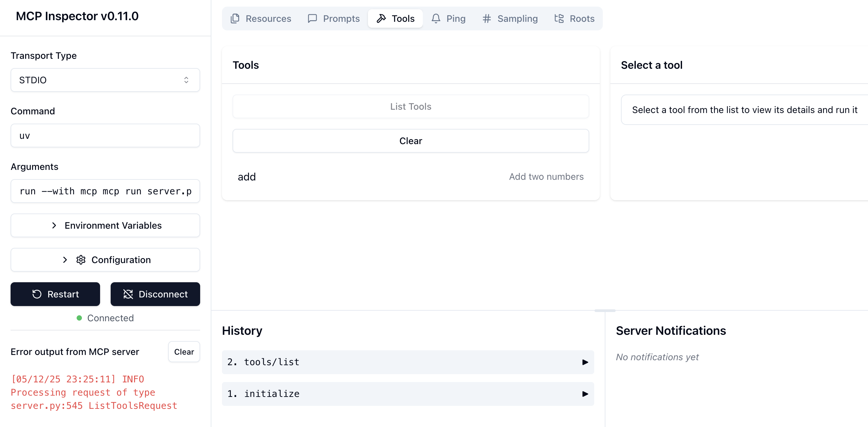The image size is (868, 427).
Task: Click the Clear button under List Tools
Action: click(411, 141)
